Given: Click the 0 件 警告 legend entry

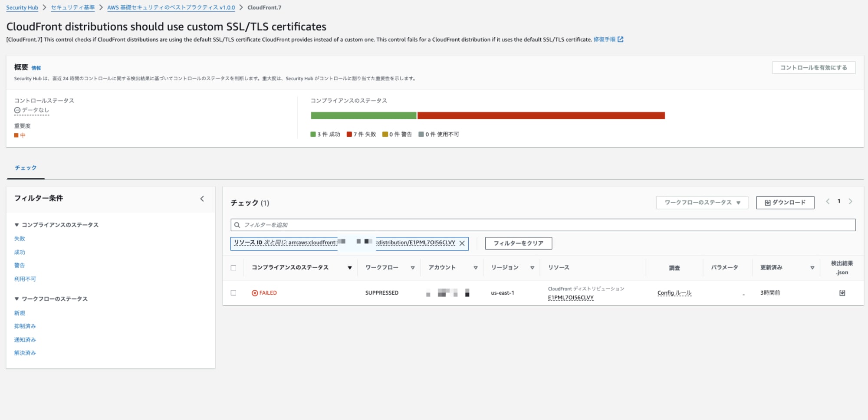Looking at the screenshot, I should (x=397, y=135).
